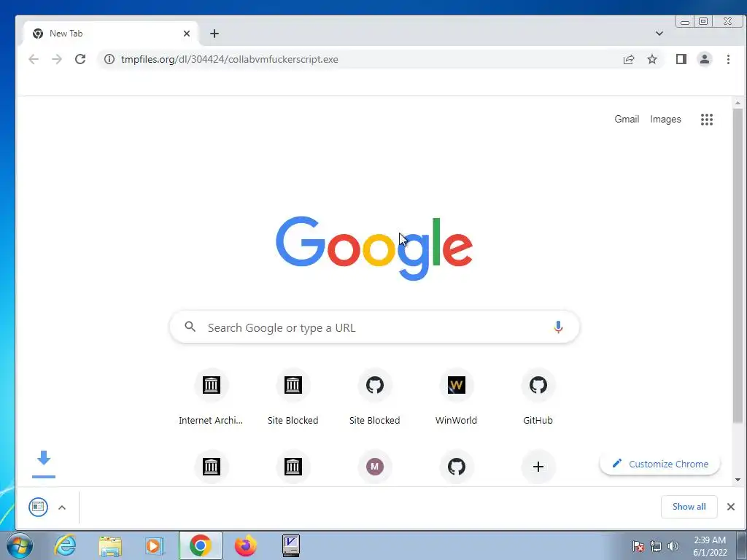Open the Site Blocked shortcut with GitHub icon
Screen dimensions: 747x560
[375, 397]
